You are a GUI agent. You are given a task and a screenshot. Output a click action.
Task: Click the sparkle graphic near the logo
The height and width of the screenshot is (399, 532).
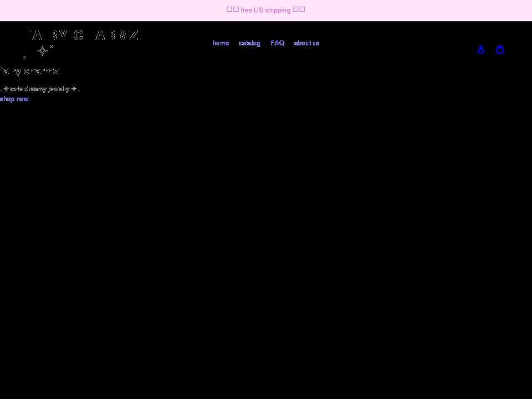(x=43, y=51)
